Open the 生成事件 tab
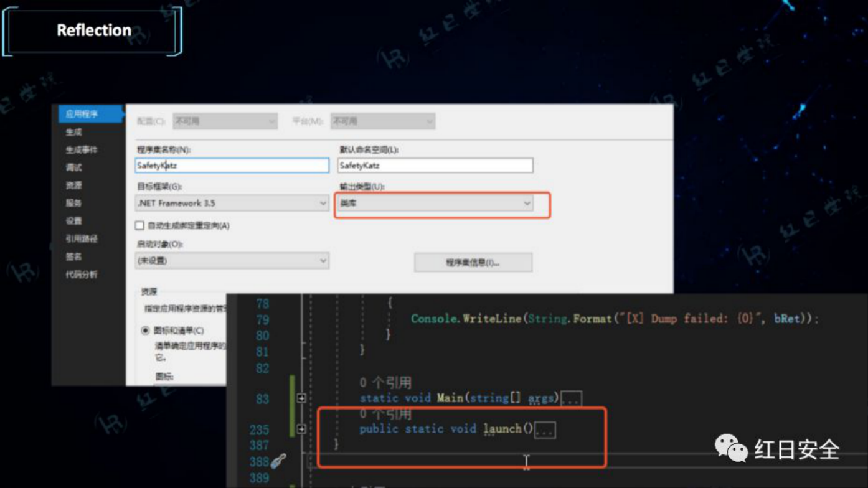This screenshot has width=868, height=488. click(x=82, y=150)
